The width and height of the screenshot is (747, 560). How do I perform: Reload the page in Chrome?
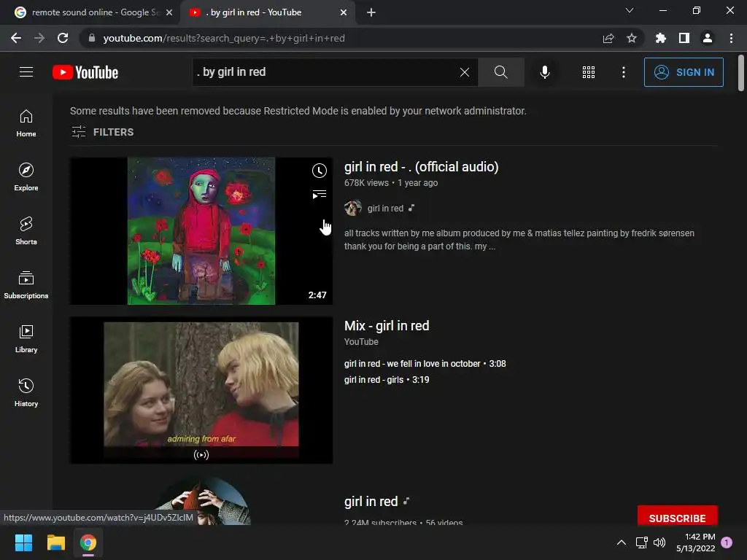pyautogui.click(x=63, y=38)
